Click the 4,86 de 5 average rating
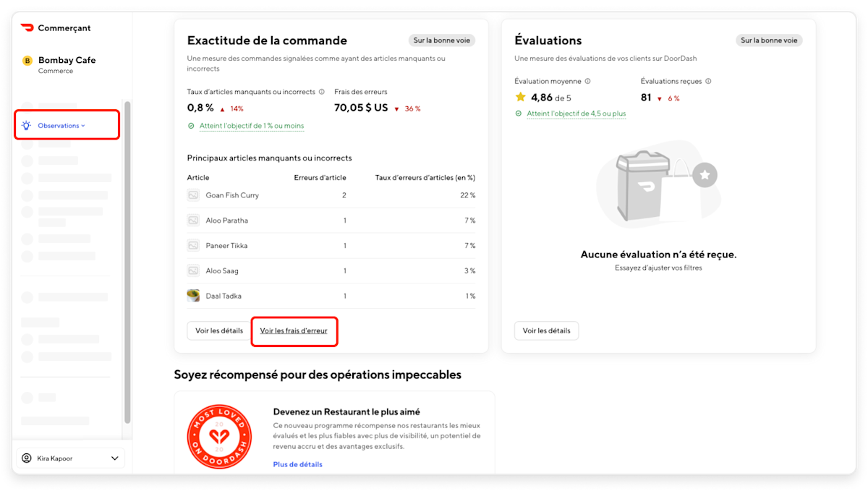 (551, 97)
